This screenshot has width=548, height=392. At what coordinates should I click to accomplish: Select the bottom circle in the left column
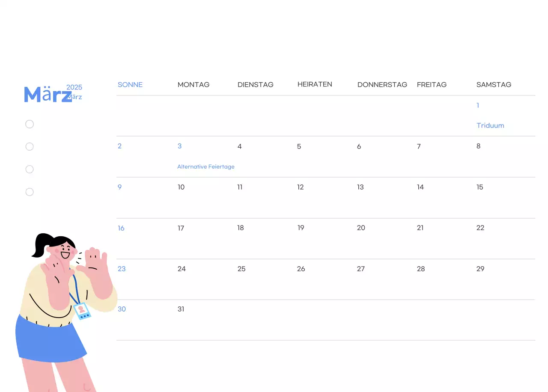click(29, 192)
